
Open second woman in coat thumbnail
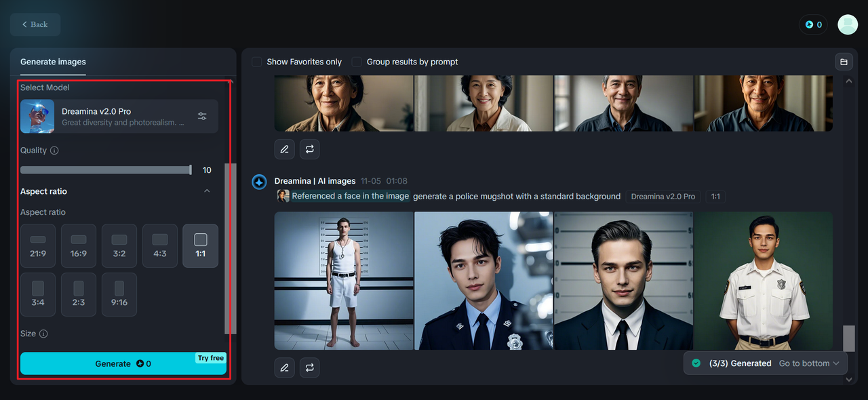point(484,103)
